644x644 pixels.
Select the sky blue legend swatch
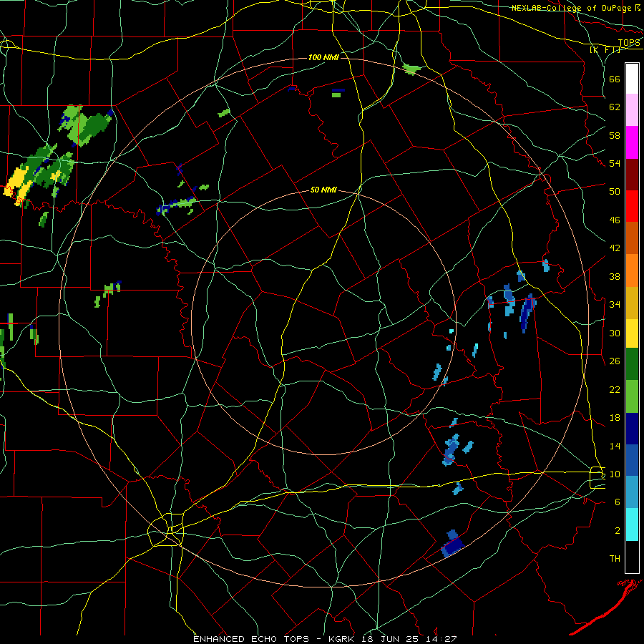point(632,492)
